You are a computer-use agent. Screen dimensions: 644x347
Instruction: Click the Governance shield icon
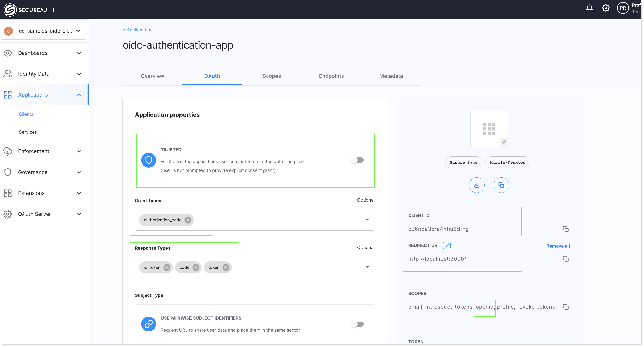tap(8, 172)
